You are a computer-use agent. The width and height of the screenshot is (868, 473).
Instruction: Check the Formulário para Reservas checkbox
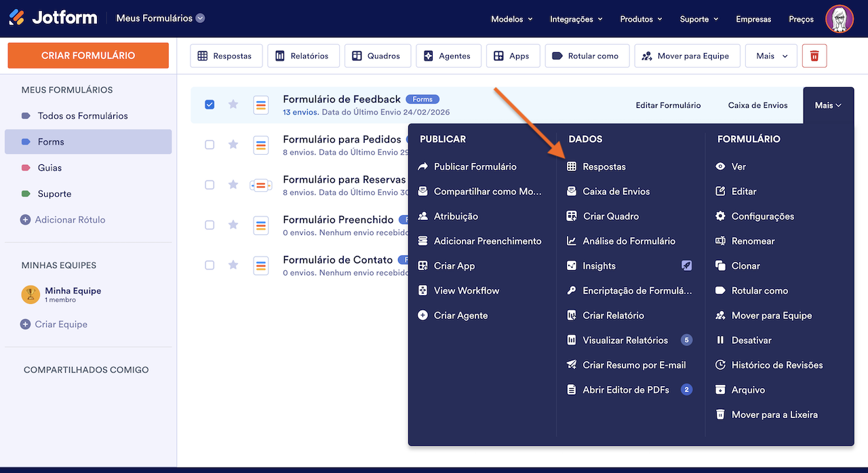tap(210, 185)
